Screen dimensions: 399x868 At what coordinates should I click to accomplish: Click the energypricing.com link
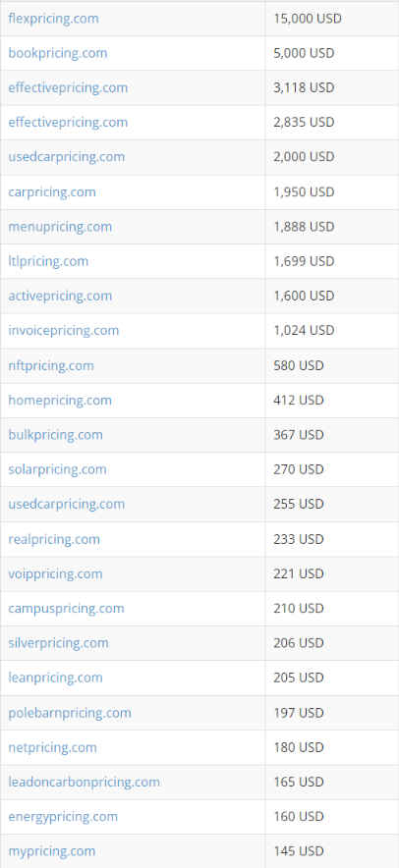pyautogui.click(x=63, y=817)
